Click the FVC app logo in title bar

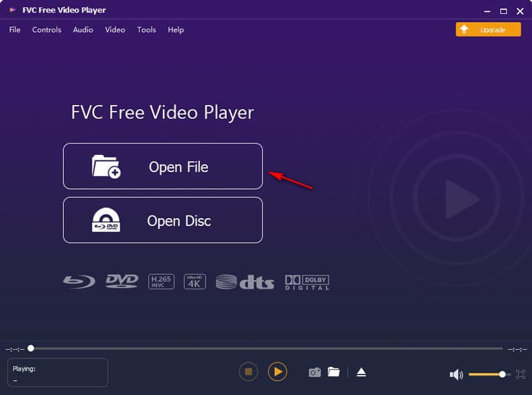pos(13,10)
